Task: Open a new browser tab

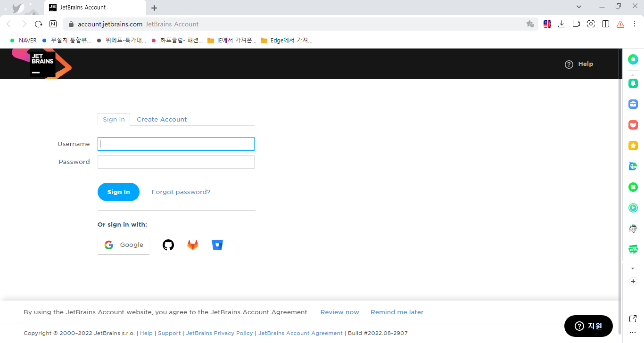Action: pos(154,8)
